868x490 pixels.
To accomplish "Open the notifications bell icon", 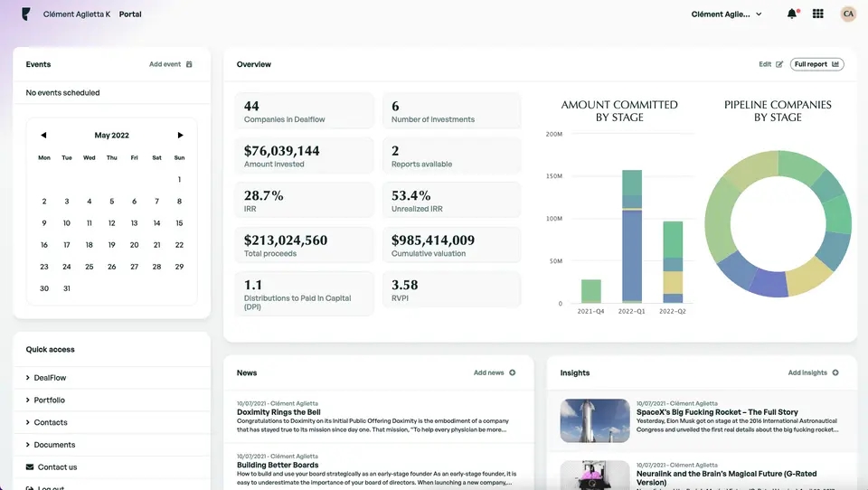I will 792,14.
